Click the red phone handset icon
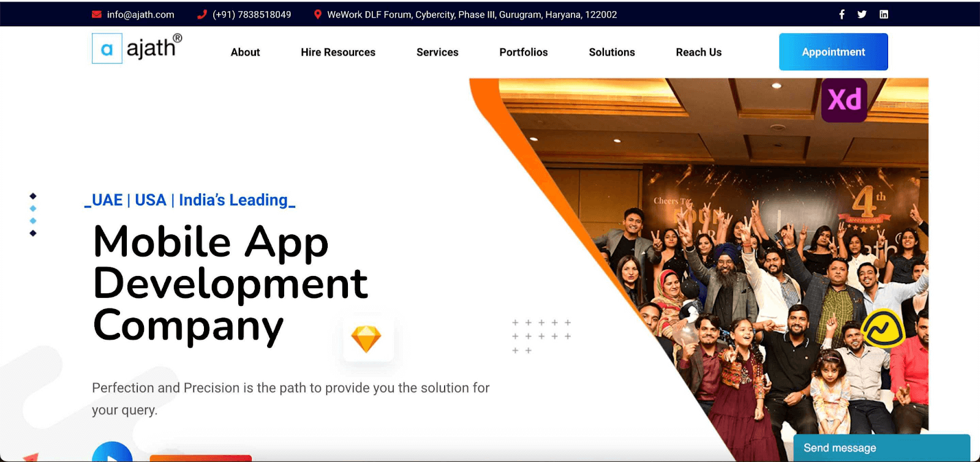 [x=202, y=14]
